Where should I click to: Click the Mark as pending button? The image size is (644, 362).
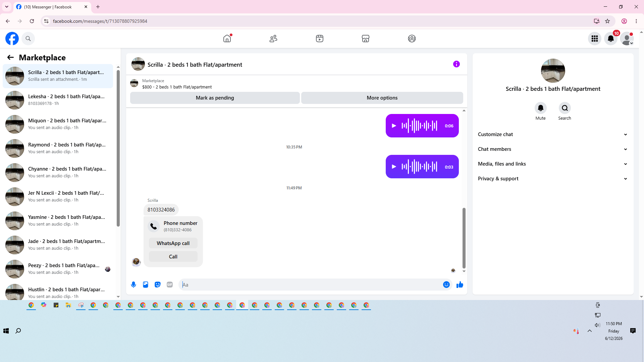(215, 98)
